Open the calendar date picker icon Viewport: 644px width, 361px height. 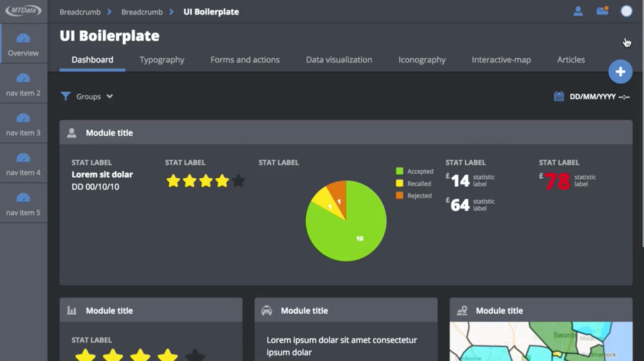[559, 96]
